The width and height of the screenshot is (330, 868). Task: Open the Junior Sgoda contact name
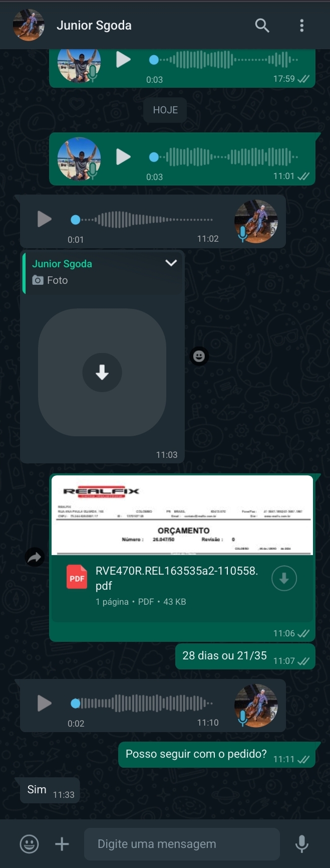click(x=94, y=26)
